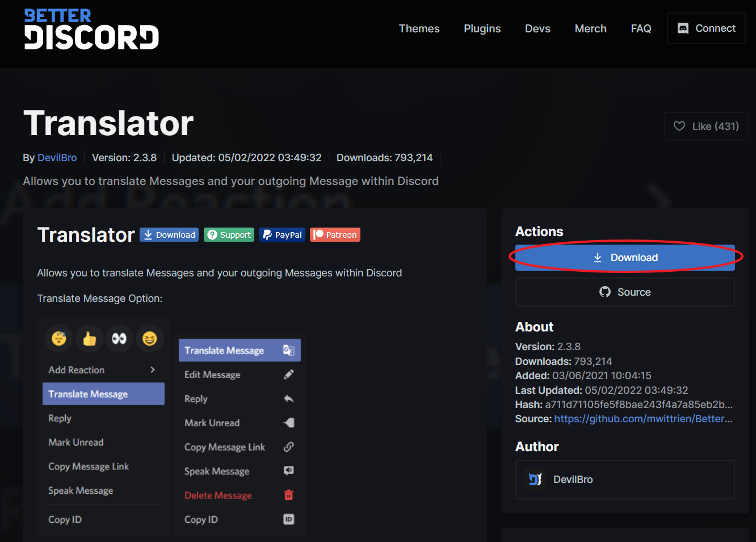Click the Download badge beside Translator heading

[169, 235]
